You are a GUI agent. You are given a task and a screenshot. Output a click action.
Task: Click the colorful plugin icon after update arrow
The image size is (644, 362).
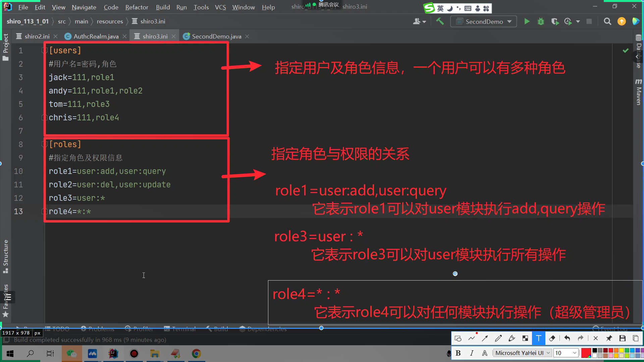tap(636, 21)
